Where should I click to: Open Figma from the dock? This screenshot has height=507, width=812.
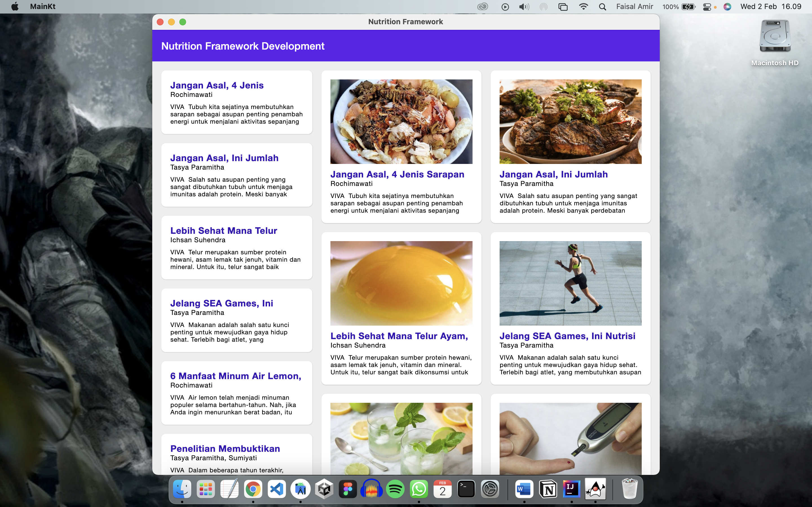348,489
